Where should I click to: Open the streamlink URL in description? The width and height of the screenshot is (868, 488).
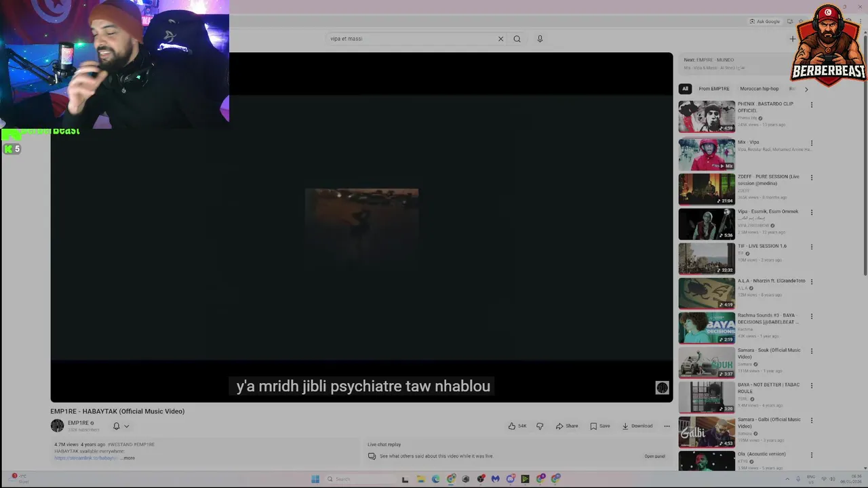coord(85,458)
